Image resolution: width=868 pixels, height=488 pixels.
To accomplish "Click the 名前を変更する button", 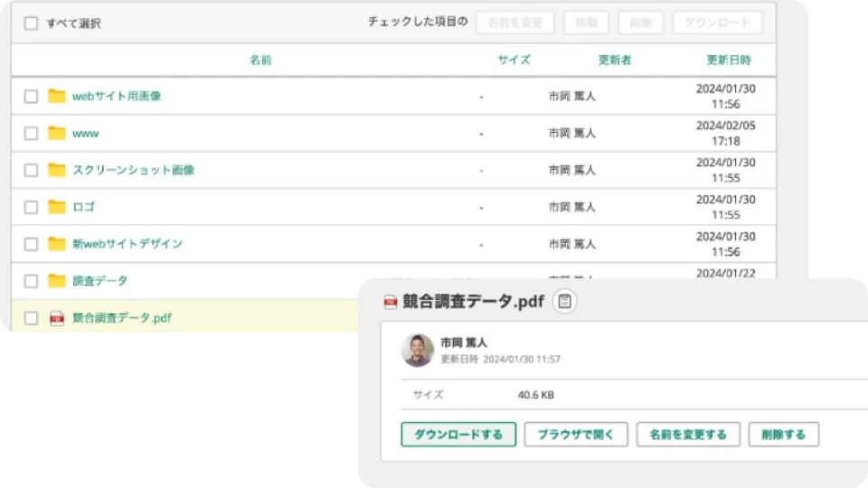I will [688, 435].
